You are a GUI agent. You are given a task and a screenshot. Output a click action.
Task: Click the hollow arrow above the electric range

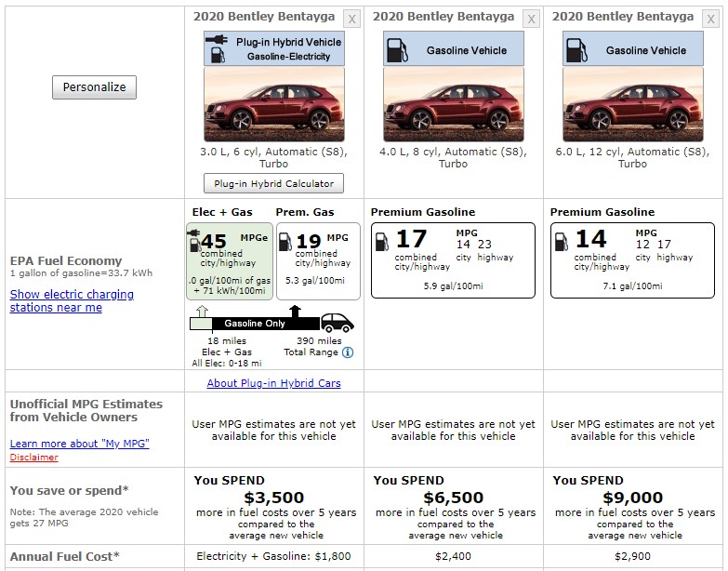[x=202, y=311]
